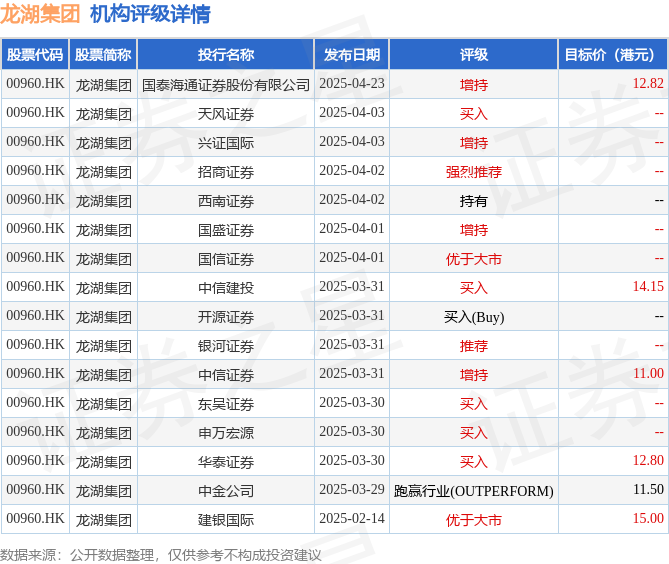Select the 国盛证券 cell

(226, 230)
